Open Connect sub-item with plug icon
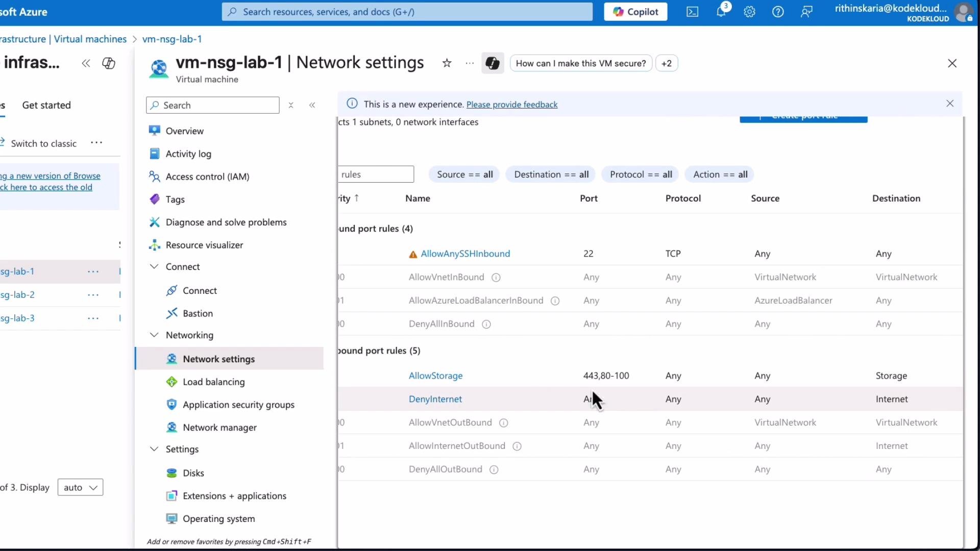The width and height of the screenshot is (980, 551). point(200,291)
